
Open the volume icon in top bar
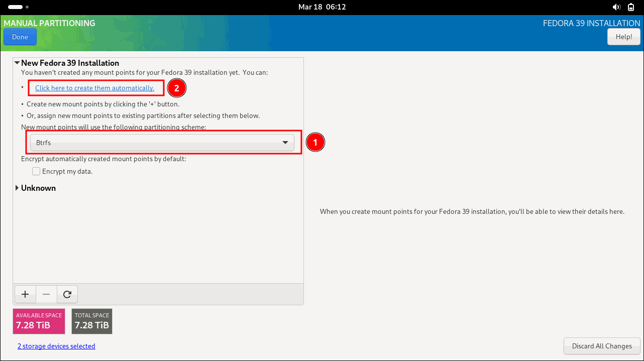pos(617,8)
